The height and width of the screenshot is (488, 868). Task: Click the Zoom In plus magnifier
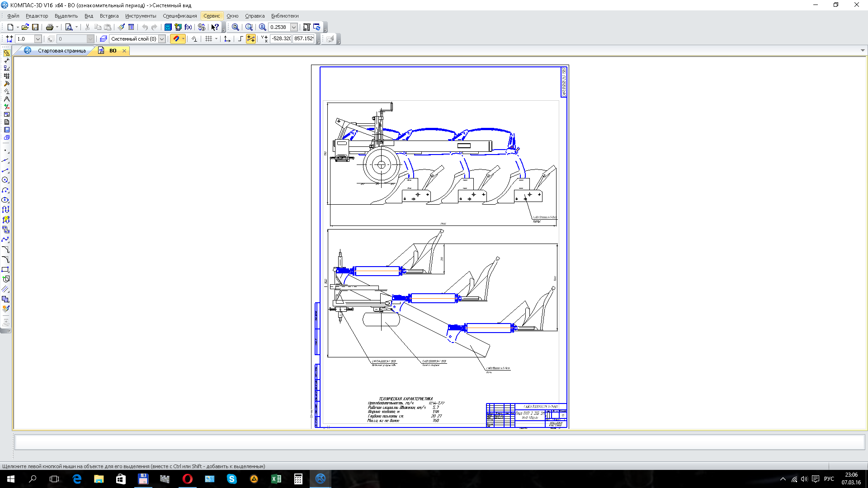(262, 27)
